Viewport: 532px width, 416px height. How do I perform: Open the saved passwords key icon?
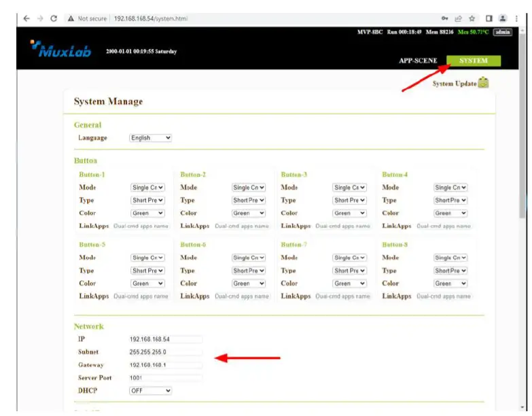tap(445, 18)
